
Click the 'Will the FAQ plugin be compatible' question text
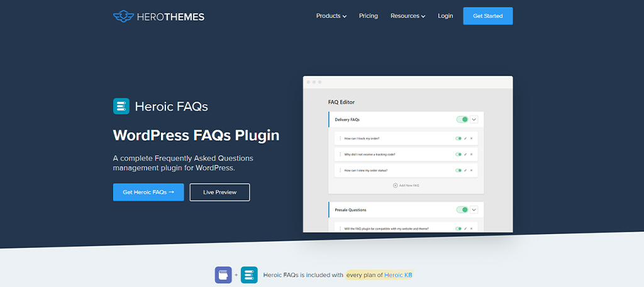tap(387, 228)
